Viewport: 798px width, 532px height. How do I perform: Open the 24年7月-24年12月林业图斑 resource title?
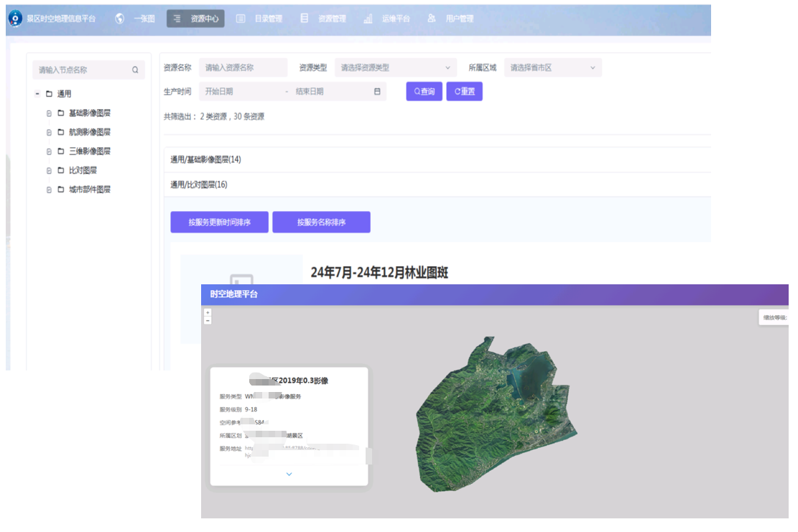tap(379, 272)
